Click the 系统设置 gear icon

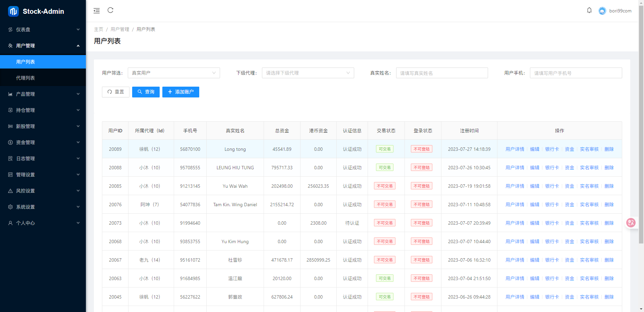point(10,207)
